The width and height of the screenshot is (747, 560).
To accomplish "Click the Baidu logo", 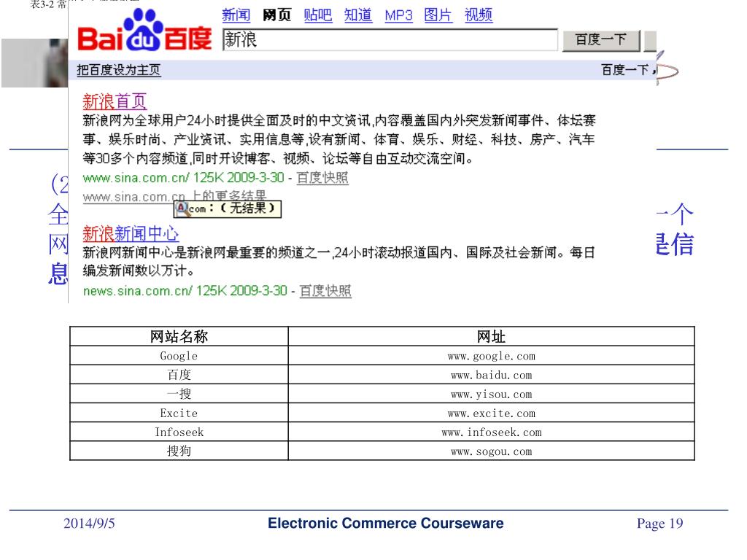I will [x=145, y=31].
